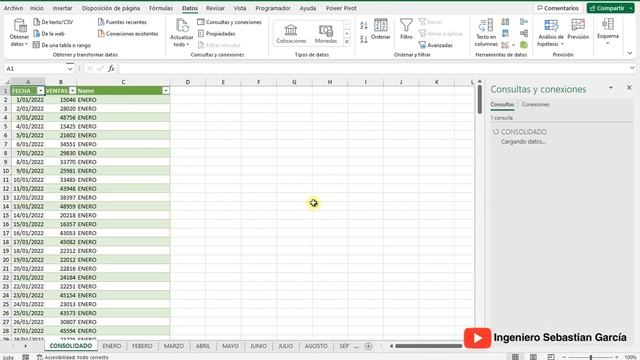Switch to Page Layout view icon
This screenshot has width=640, height=360.
533,357
